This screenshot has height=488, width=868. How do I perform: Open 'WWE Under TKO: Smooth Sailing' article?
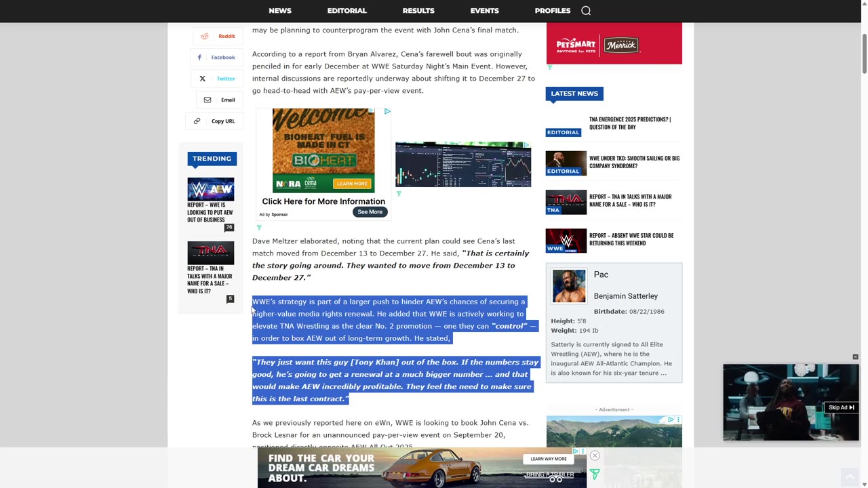pos(634,162)
